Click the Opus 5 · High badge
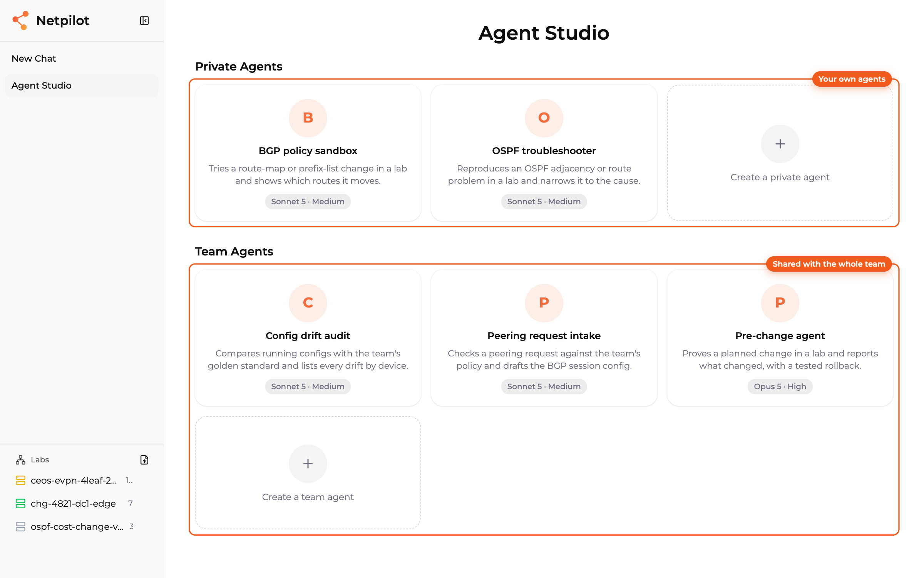Viewport: 924px width, 578px height. pos(780,386)
